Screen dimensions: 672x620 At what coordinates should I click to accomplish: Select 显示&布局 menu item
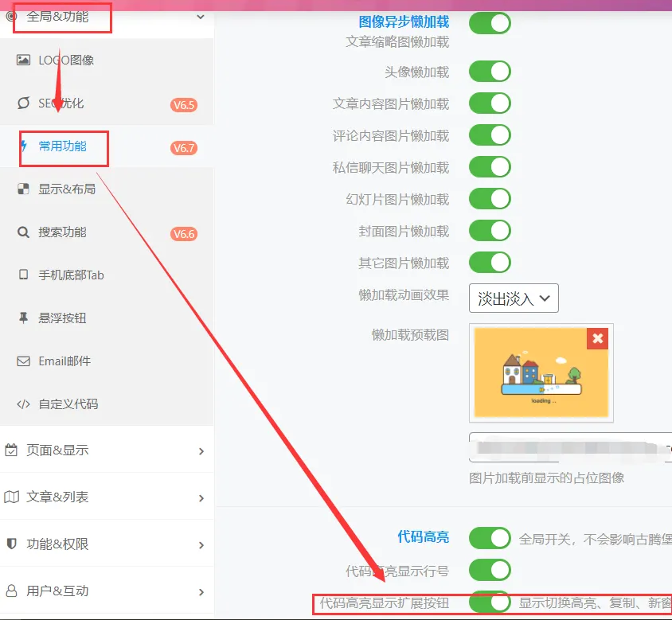[107, 189]
